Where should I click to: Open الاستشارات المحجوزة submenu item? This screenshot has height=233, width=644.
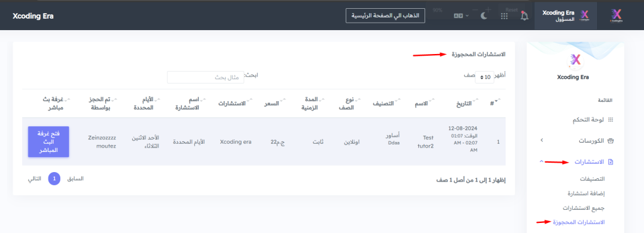pos(579,222)
